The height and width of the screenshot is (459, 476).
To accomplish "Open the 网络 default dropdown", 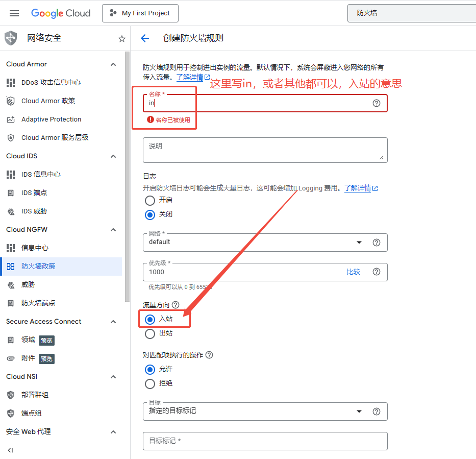I will pyautogui.click(x=265, y=243).
